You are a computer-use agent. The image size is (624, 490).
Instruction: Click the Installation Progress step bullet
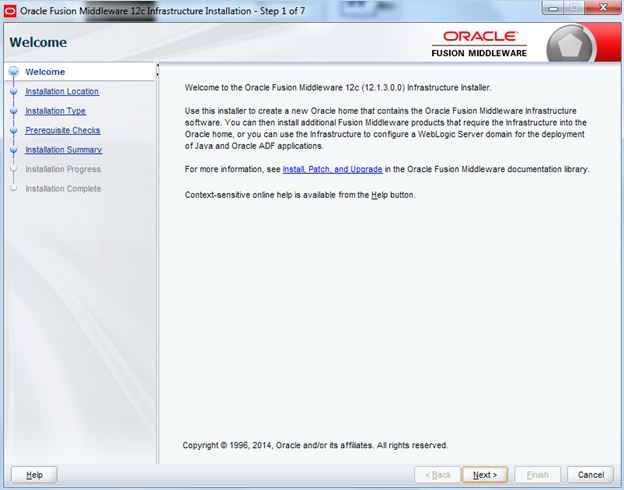(x=14, y=169)
